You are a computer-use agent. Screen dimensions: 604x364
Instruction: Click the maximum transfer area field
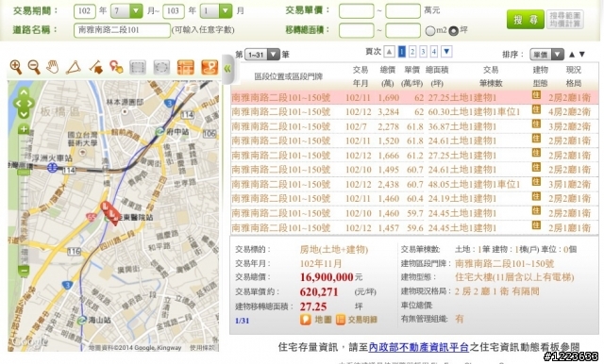tap(403, 30)
